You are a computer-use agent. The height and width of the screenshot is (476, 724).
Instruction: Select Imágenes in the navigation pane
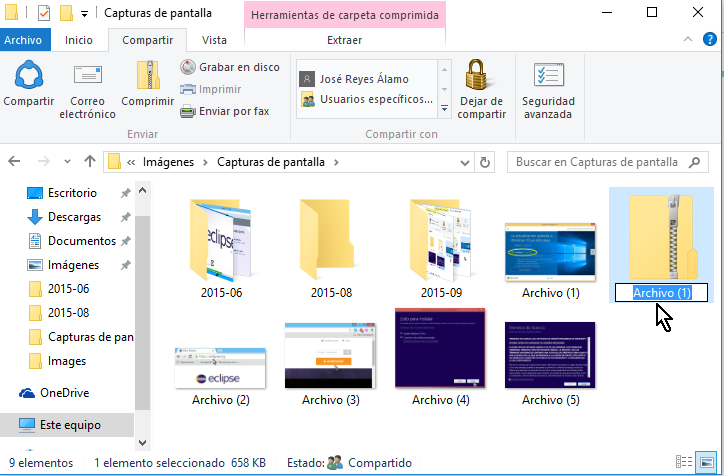(x=63, y=265)
